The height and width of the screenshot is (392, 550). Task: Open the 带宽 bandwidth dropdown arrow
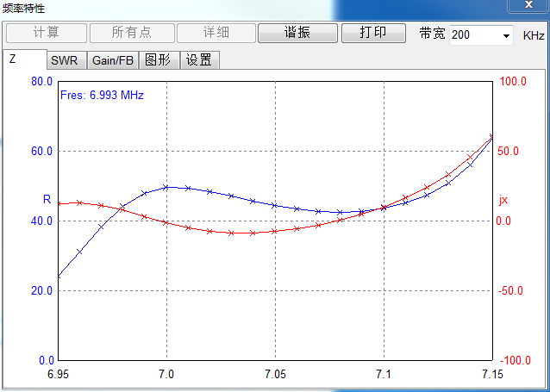(x=506, y=35)
